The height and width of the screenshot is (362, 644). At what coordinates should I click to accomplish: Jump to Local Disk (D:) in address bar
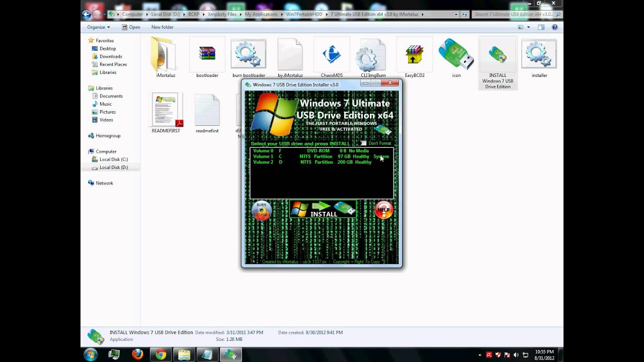click(166, 15)
